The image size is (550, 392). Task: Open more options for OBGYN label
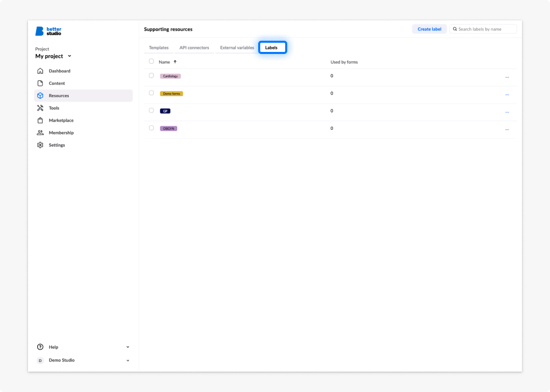pos(507,129)
